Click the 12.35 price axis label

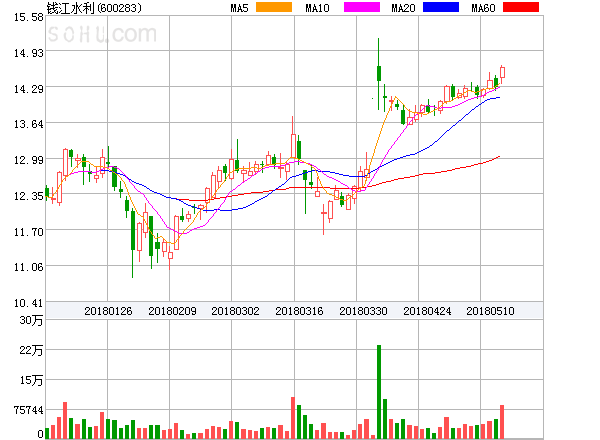pos(29,196)
